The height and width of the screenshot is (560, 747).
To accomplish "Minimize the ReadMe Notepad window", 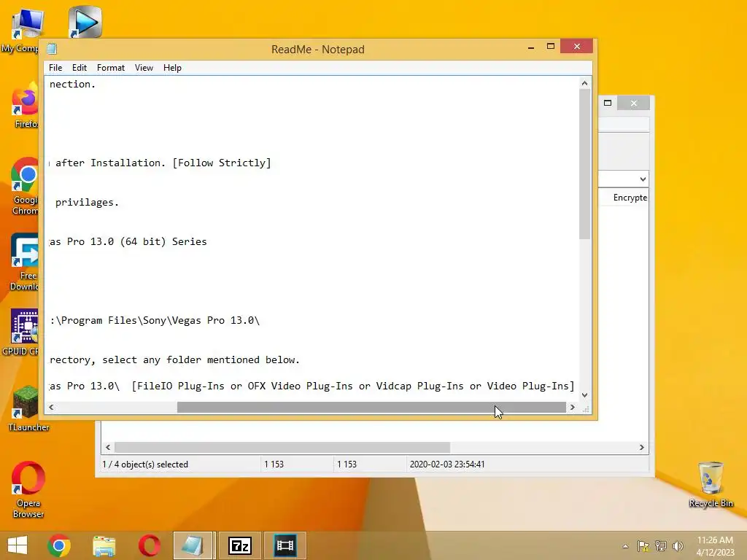I will [x=531, y=47].
